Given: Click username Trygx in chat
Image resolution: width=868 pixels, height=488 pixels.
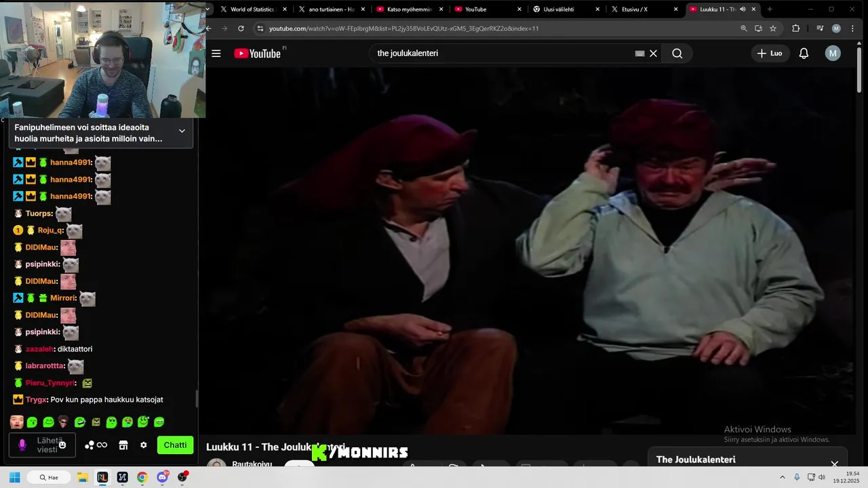Looking at the screenshot, I should coord(36,400).
